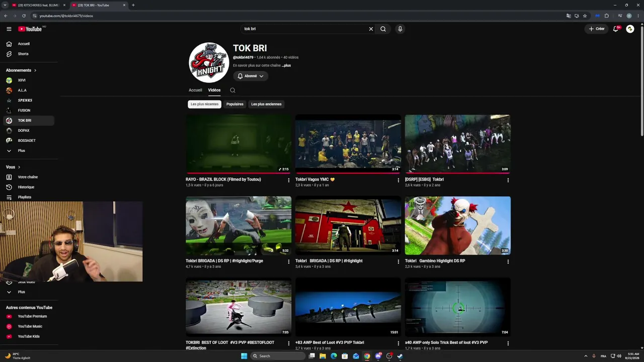Image resolution: width=644 pixels, height=362 pixels.
Task: Open the x40 AWP only Solo Trick thumbnail
Action: [x=458, y=307]
